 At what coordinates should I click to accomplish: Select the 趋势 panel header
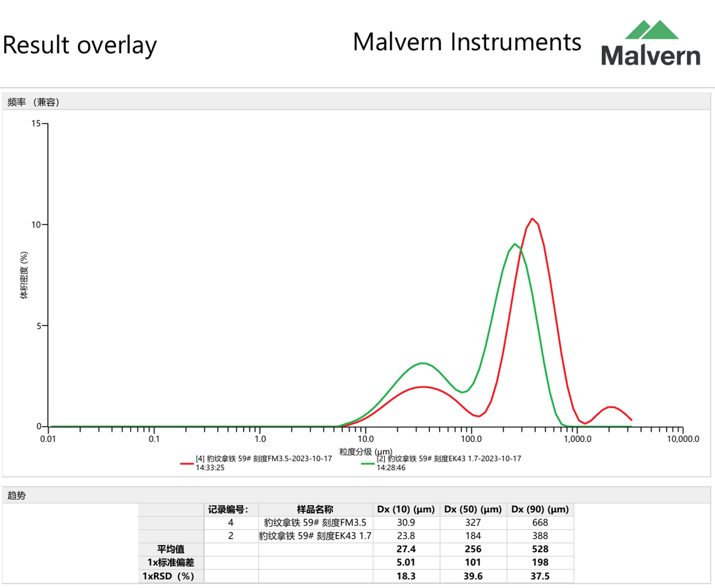click(x=17, y=495)
